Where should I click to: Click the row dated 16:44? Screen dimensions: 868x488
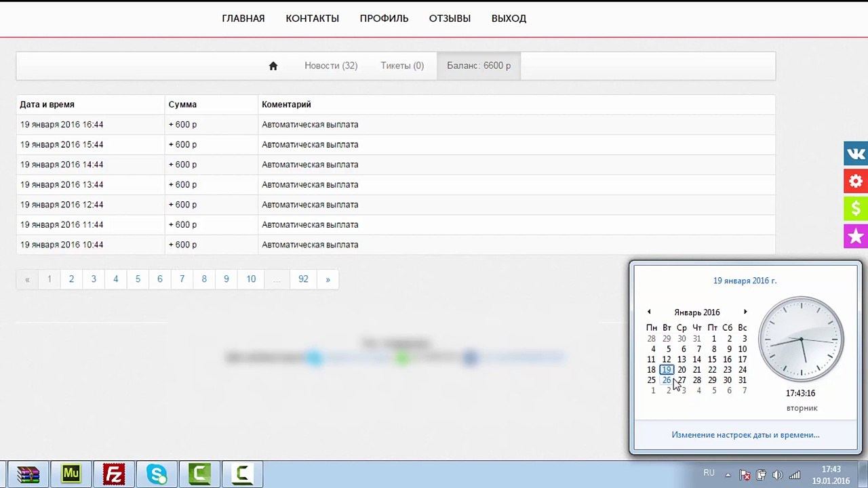pyautogui.click(x=395, y=125)
